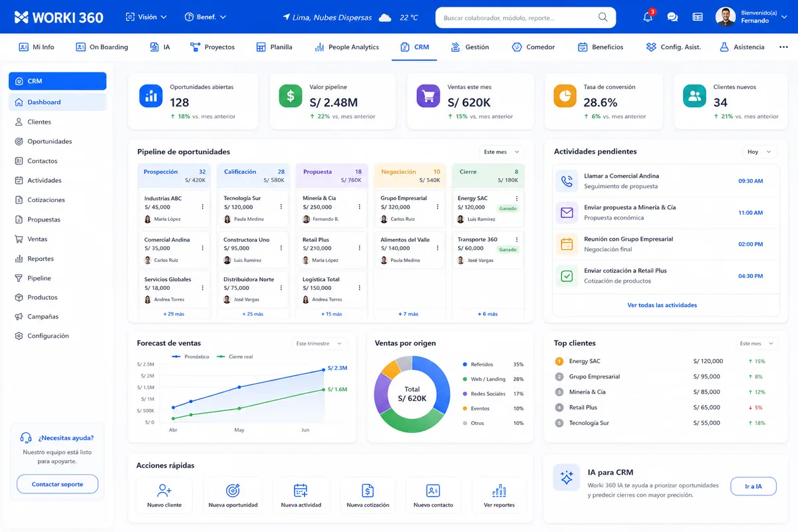Open Cotizaciones in the sidebar

[x=57, y=199]
